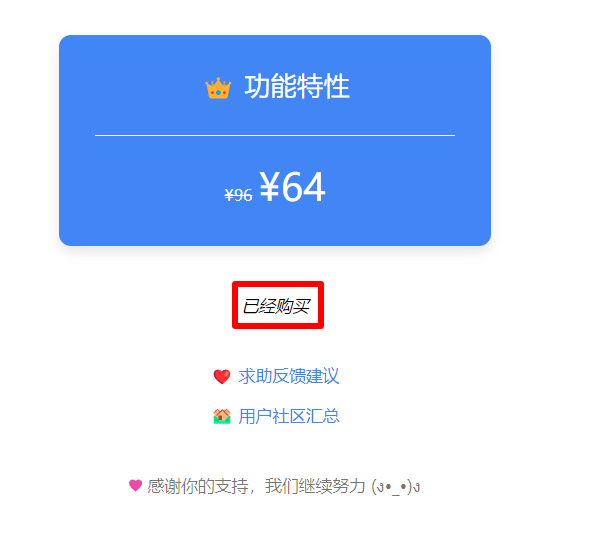This screenshot has width=591, height=552.
Task: Click the 已经购买 button
Action: 276,306
